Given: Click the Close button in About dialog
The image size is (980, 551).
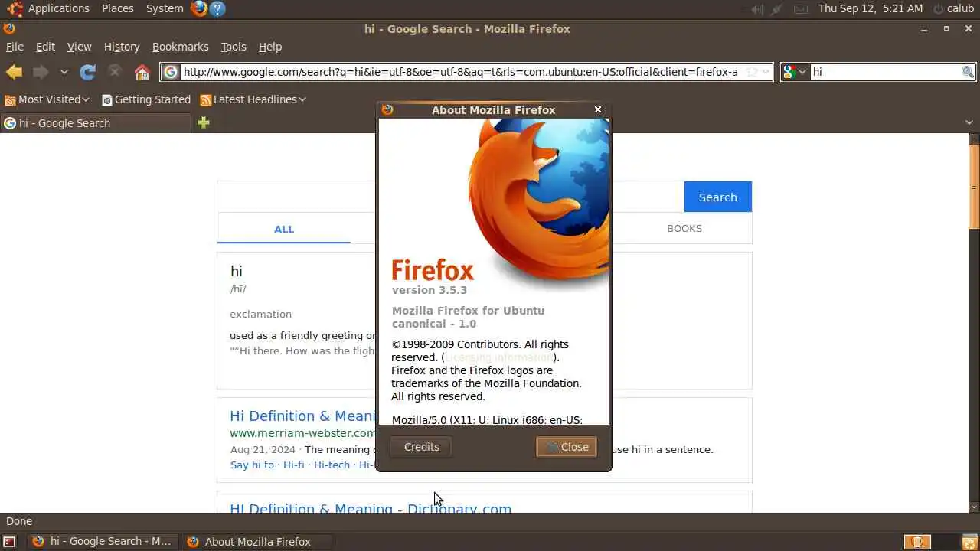Looking at the screenshot, I should [x=567, y=447].
